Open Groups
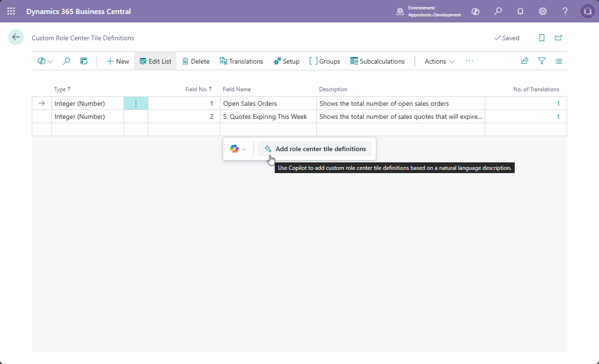 pyautogui.click(x=325, y=61)
